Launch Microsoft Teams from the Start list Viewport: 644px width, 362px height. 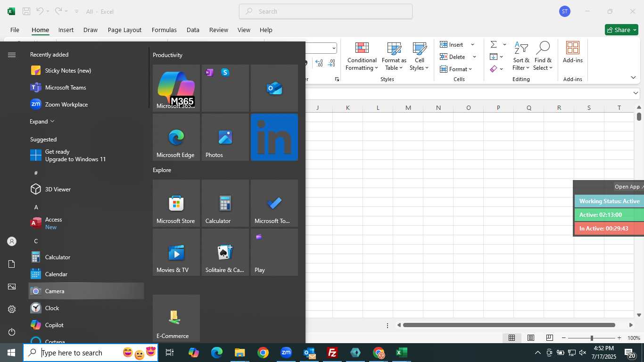86,88
